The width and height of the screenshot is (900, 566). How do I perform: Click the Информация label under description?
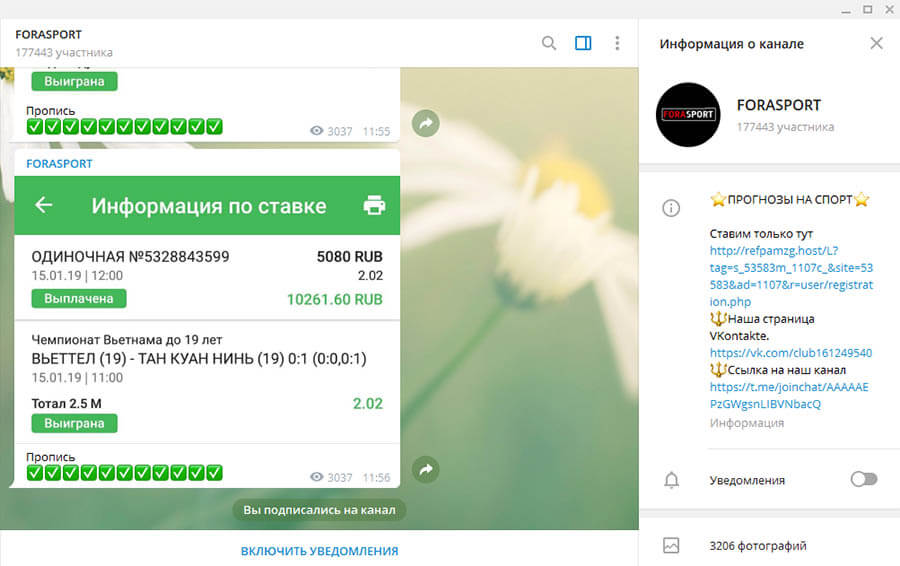point(747,423)
